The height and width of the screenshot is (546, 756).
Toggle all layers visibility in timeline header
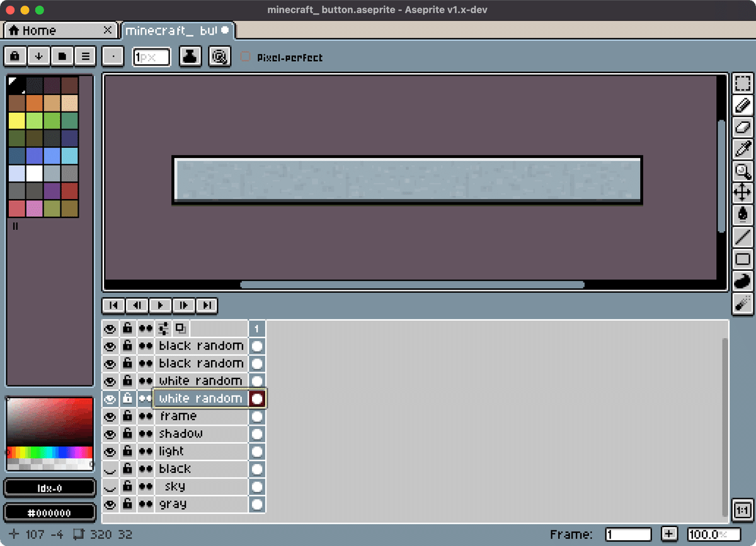110,328
